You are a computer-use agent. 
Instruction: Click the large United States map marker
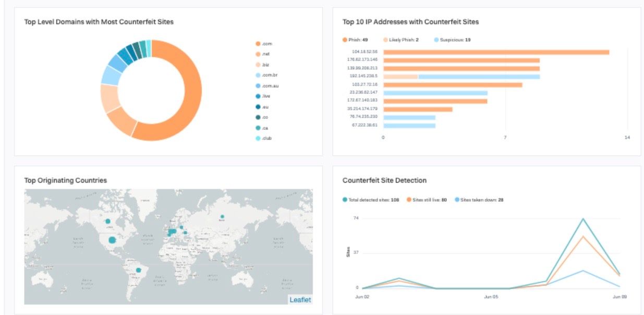(112, 240)
